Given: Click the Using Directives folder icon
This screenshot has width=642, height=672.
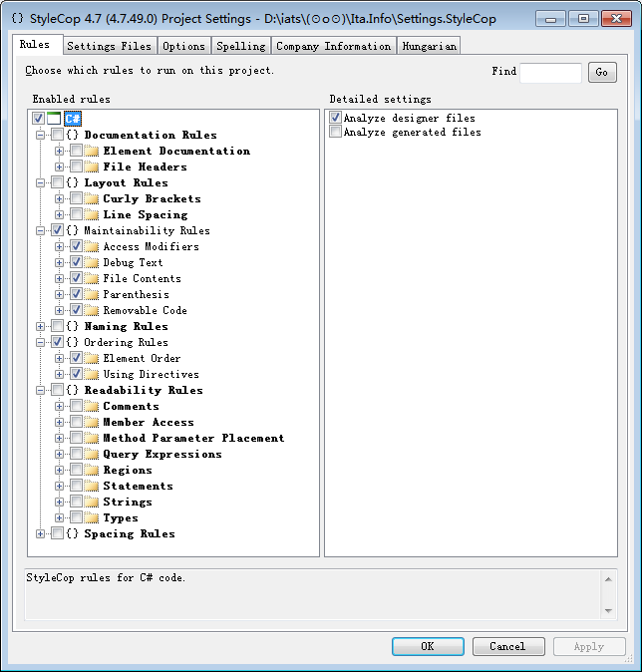Looking at the screenshot, I should click(x=92, y=374).
